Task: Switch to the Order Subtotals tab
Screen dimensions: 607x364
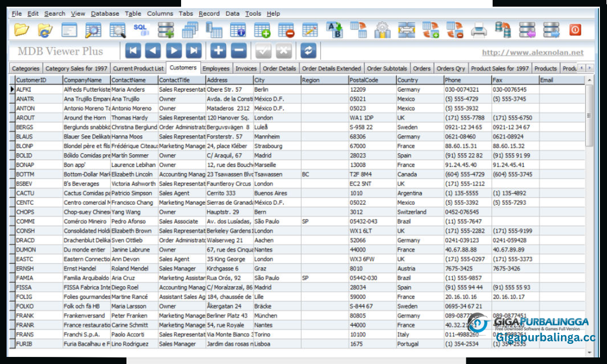Action: (x=387, y=69)
